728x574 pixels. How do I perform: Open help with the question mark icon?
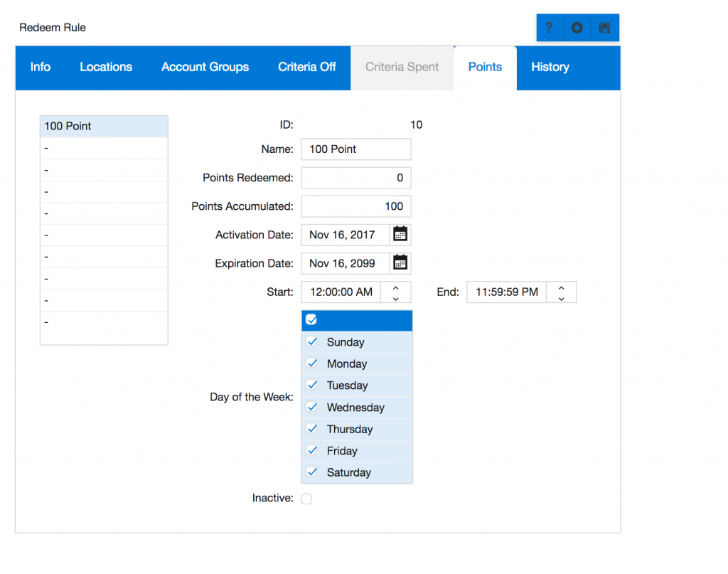click(550, 28)
